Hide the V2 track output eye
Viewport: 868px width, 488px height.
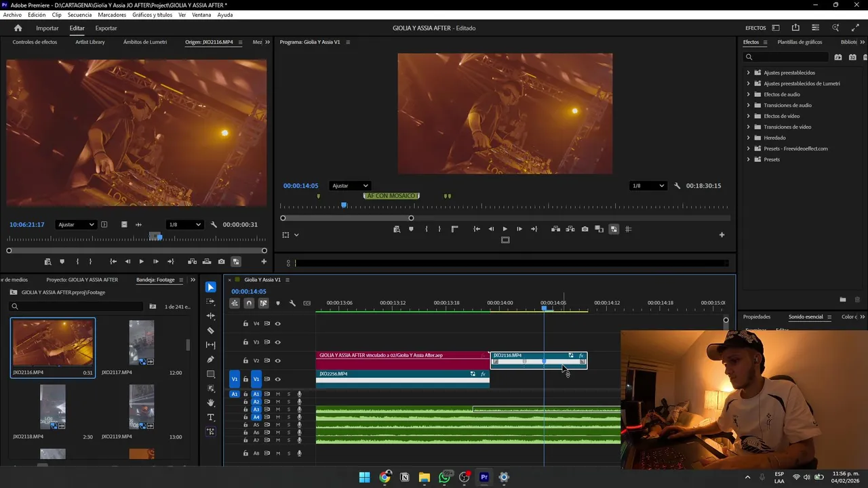[277, 361]
